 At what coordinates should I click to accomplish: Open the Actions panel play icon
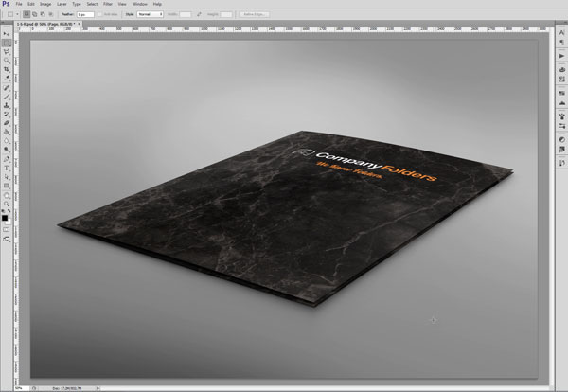[x=561, y=56]
